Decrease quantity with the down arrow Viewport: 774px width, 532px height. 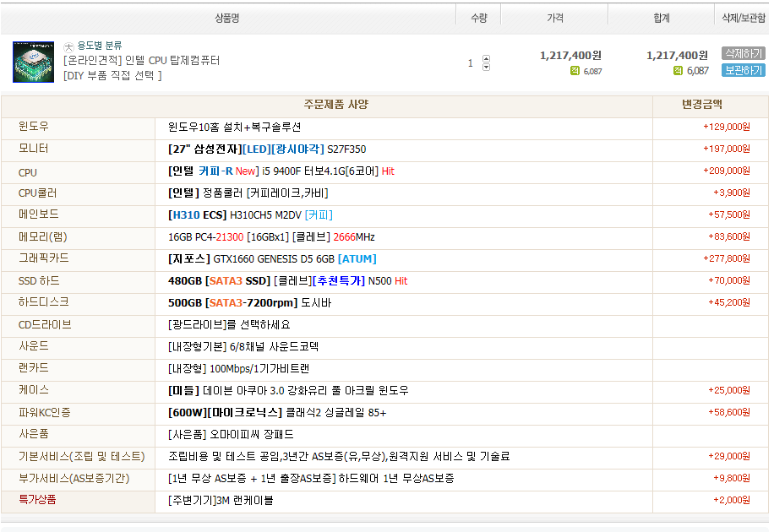[486, 67]
